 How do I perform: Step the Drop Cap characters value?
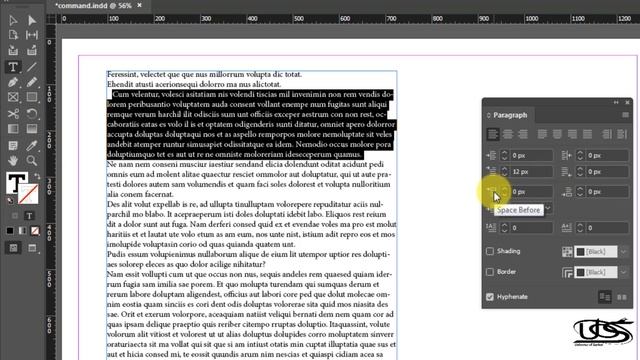tap(580, 228)
